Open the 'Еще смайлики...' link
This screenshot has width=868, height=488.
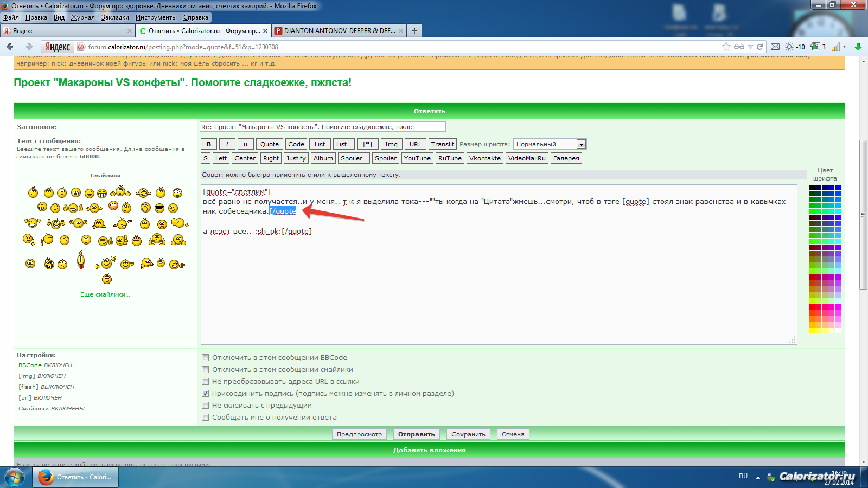pos(105,294)
